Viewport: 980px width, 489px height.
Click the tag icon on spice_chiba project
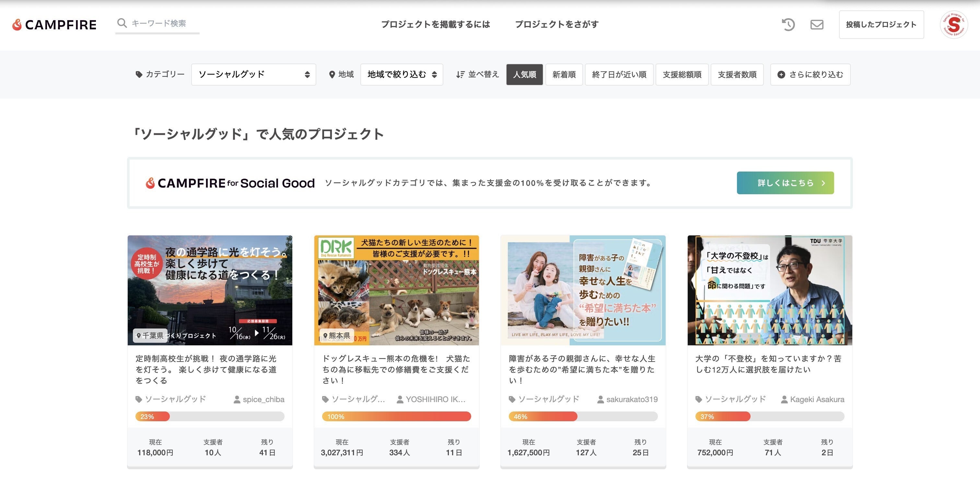[139, 399]
